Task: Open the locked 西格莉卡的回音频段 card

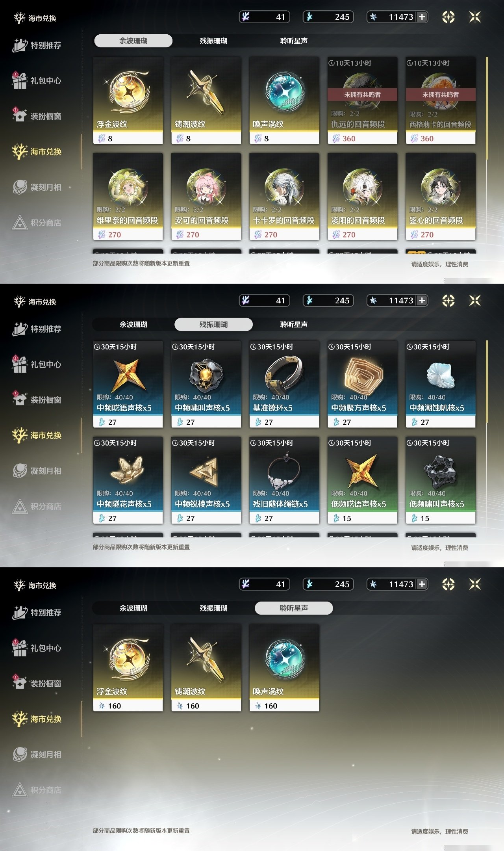Action: point(441,100)
